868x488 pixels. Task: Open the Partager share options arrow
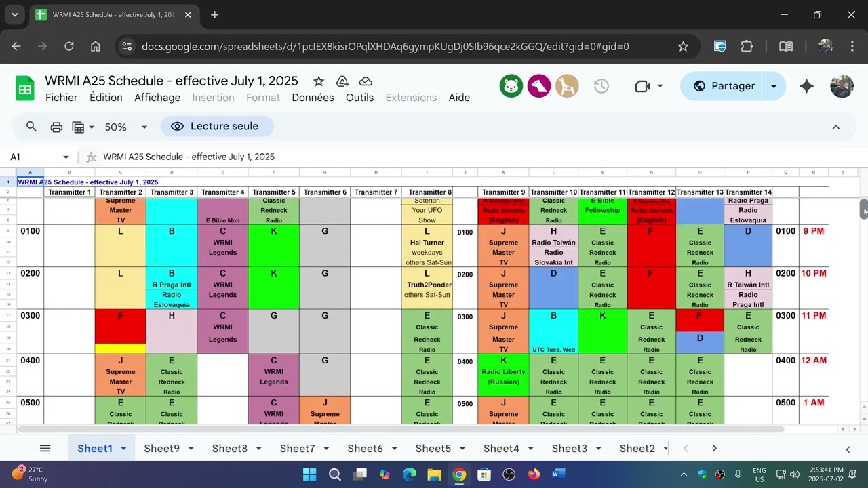(774, 86)
